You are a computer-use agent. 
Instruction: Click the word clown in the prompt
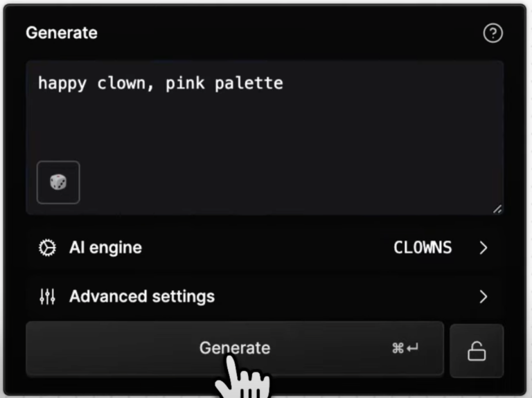(x=121, y=83)
